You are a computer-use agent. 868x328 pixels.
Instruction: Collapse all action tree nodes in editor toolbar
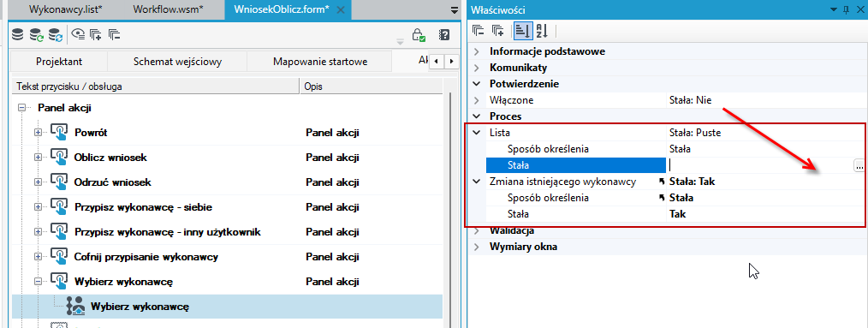tap(115, 34)
